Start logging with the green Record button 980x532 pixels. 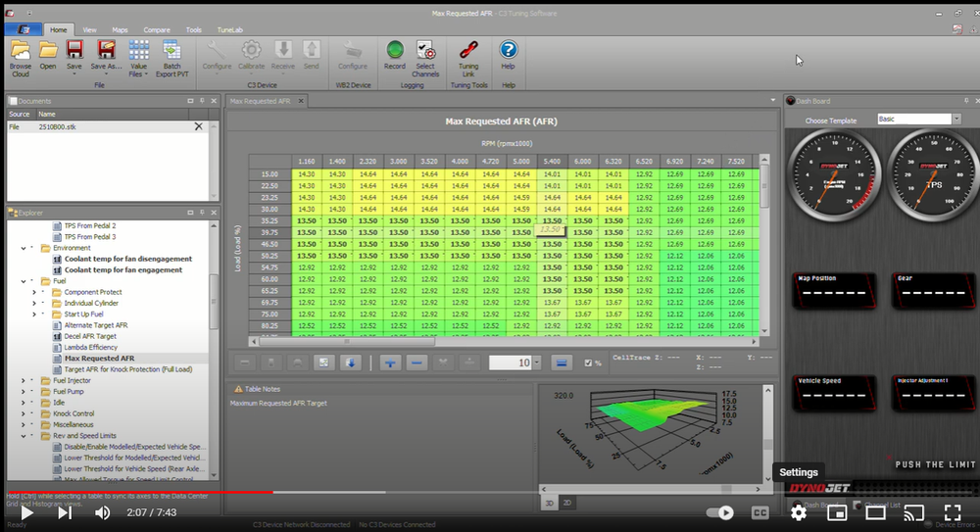(395, 49)
